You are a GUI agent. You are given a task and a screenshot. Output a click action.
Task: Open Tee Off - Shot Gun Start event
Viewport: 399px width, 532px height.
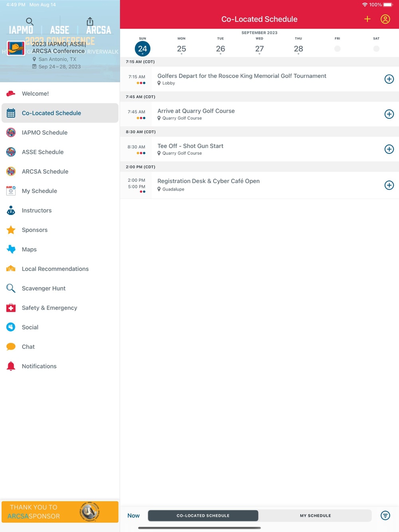pos(259,149)
